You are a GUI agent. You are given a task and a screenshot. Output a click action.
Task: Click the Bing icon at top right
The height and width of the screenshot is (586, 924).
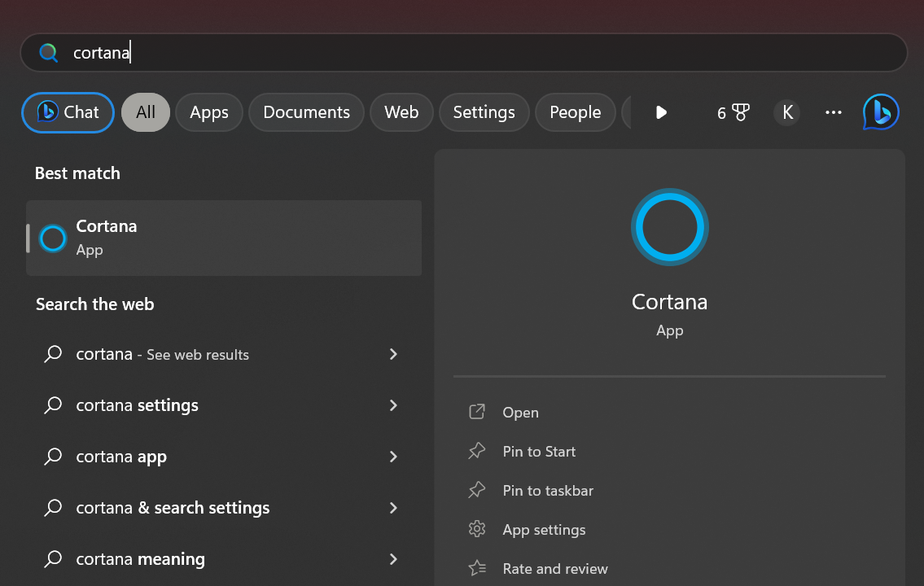881,112
